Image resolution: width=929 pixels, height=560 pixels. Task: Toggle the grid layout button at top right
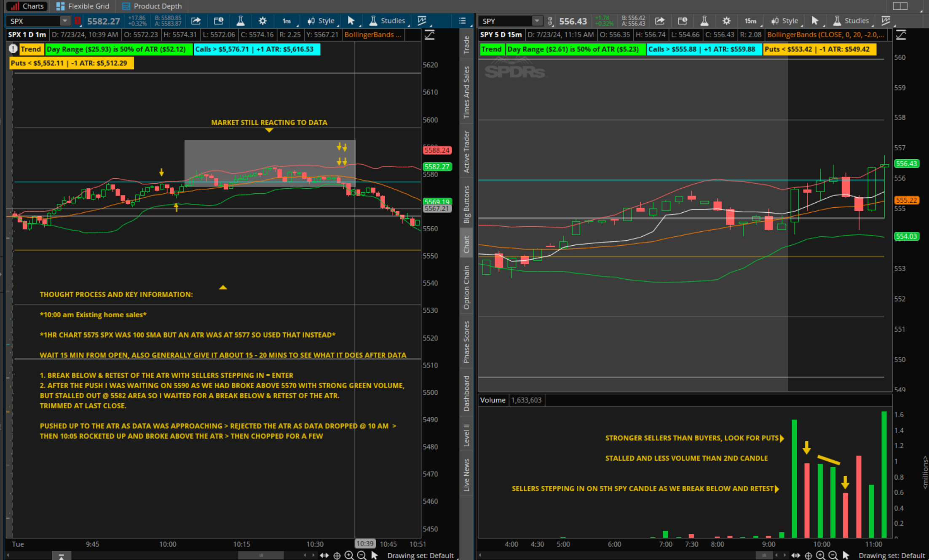900,6
